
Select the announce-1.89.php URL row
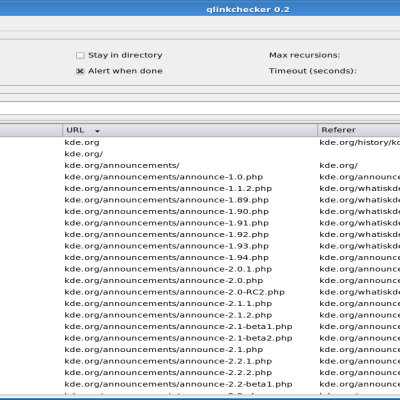[167, 200]
